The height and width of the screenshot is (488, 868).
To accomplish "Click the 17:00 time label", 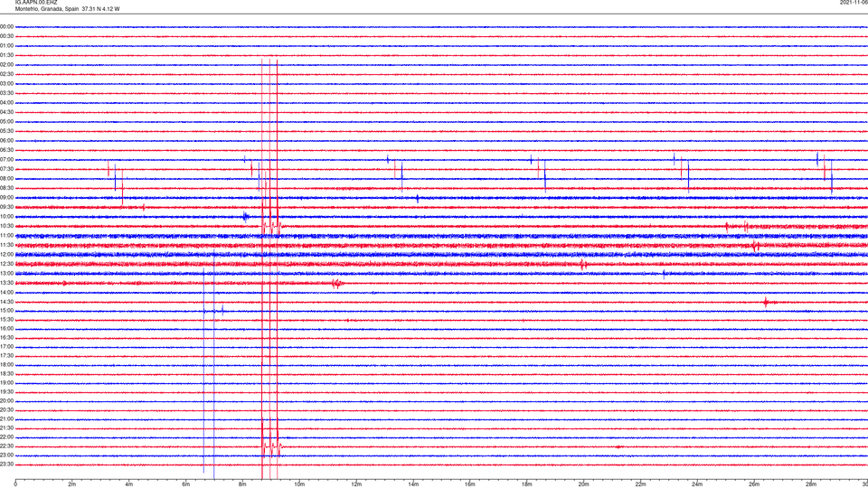I will pyautogui.click(x=6, y=347).
